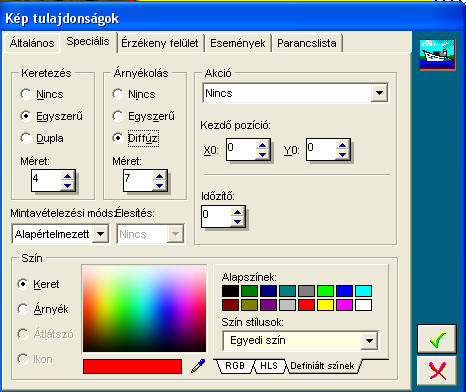
Task: Increase Y0 start position
Action: 343,145
